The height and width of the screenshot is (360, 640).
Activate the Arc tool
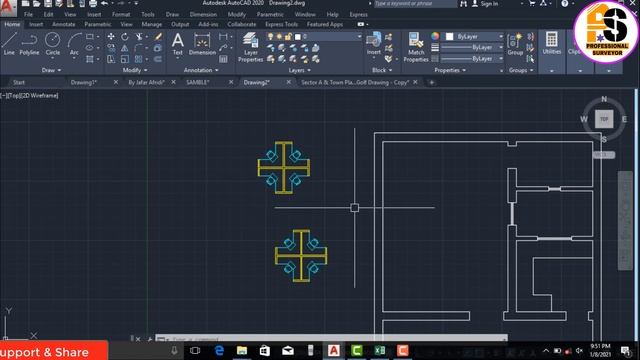[x=74, y=44]
